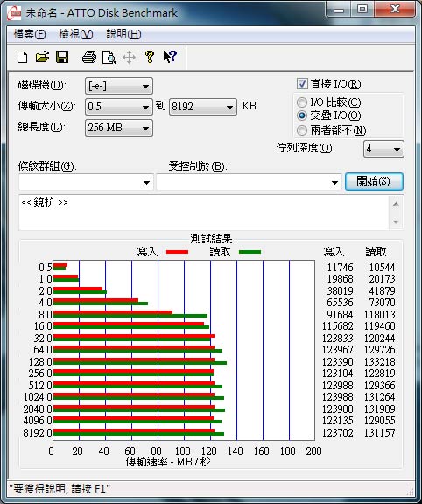
Task: Print the results using printer icon
Action: 88,57
